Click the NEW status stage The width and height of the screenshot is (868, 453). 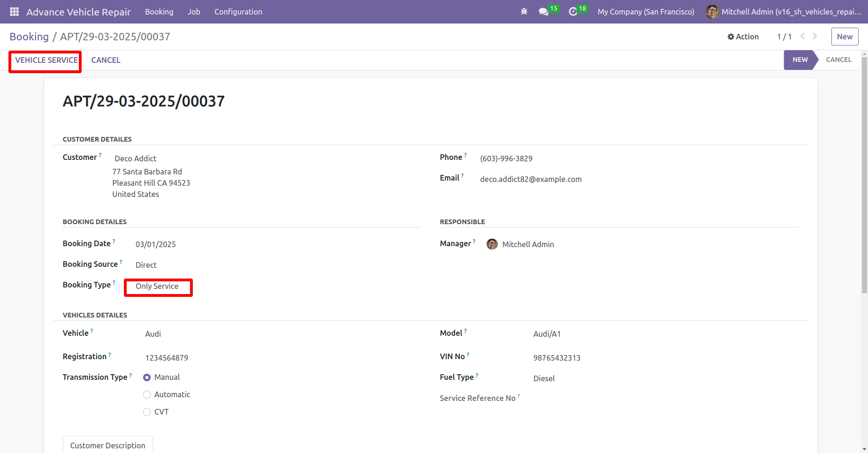coord(800,60)
